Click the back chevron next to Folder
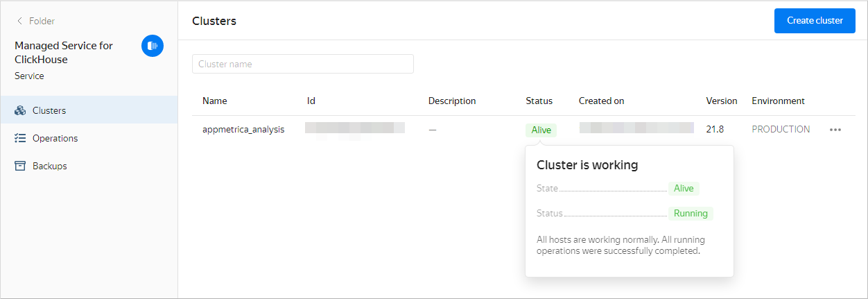 coord(19,22)
